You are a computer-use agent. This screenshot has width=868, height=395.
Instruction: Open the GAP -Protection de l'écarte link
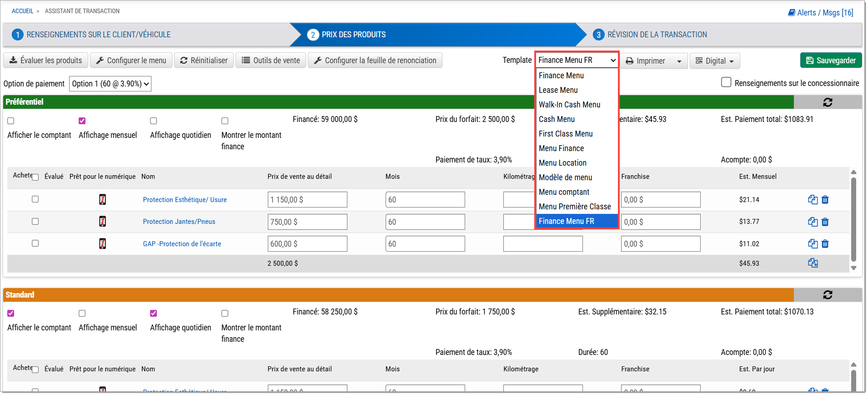point(182,244)
